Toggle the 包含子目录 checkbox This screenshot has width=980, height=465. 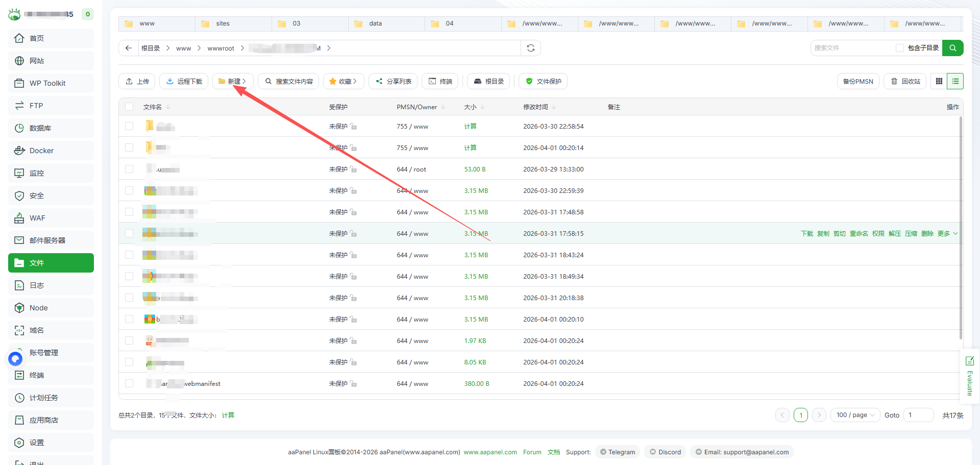(899, 48)
